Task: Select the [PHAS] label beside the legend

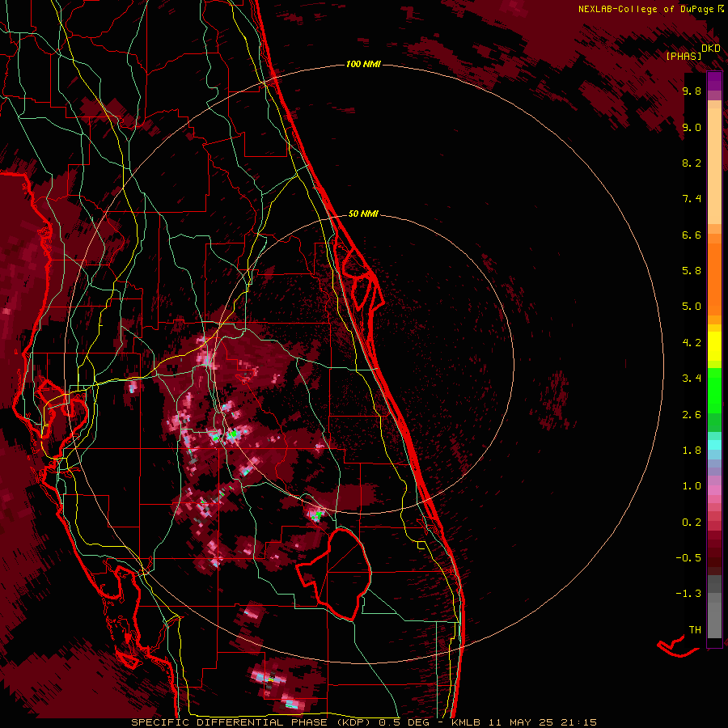Action: tap(684, 56)
